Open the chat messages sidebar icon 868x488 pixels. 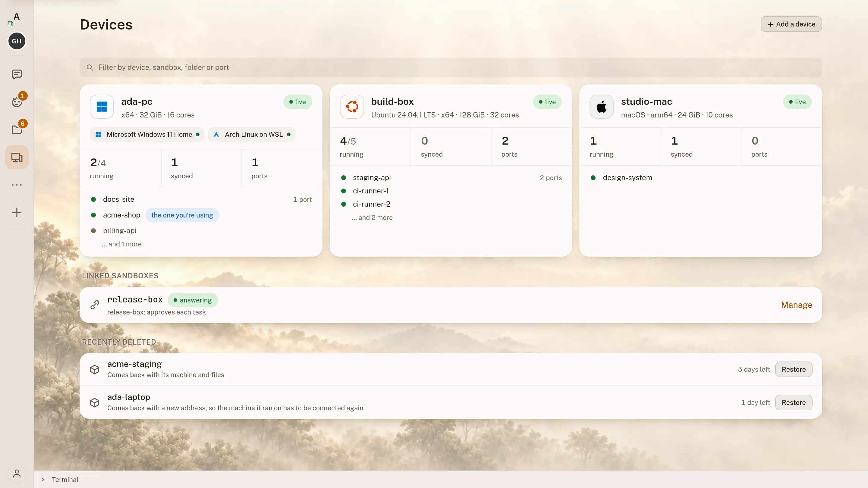coord(17,74)
